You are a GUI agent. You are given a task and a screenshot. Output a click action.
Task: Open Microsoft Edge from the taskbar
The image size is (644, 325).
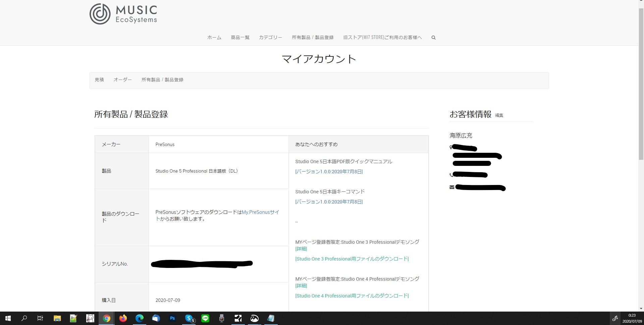coord(140,318)
